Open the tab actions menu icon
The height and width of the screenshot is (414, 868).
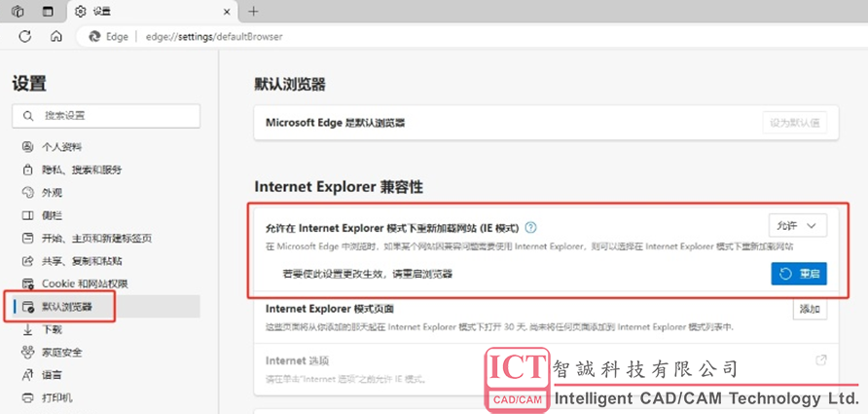pyautogui.click(x=49, y=11)
